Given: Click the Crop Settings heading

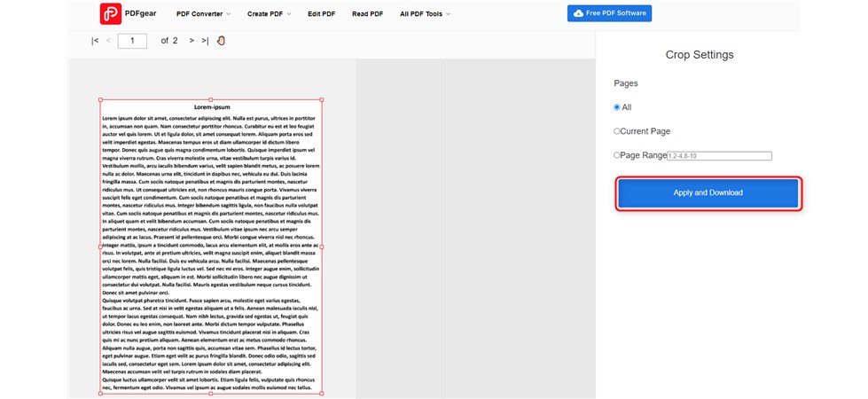Looking at the screenshot, I should click(x=700, y=55).
